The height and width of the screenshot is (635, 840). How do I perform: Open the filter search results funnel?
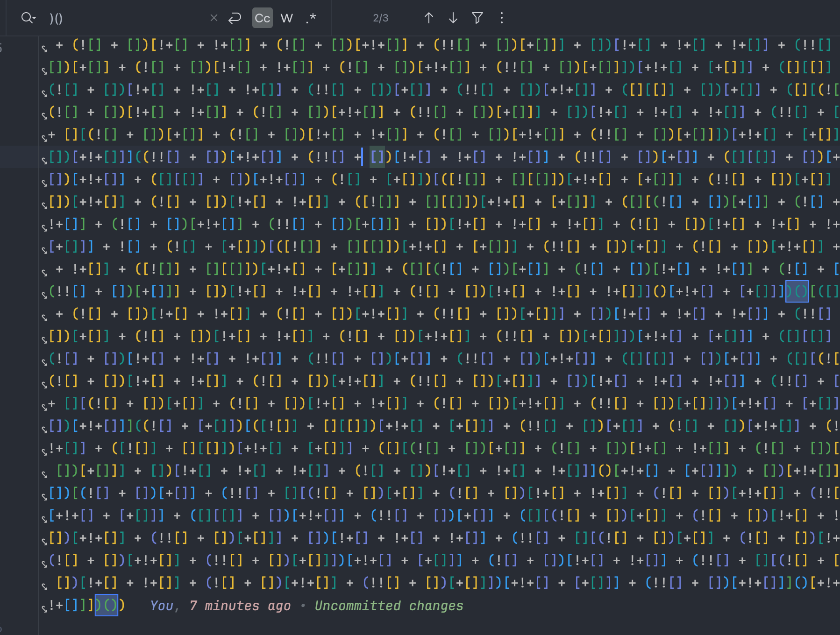click(x=477, y=18)
